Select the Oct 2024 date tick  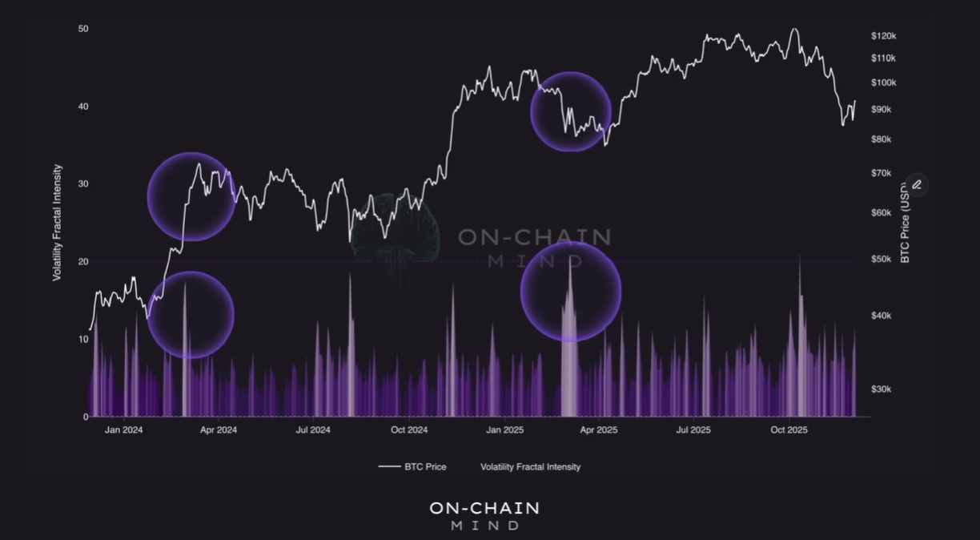pos(409,430)
